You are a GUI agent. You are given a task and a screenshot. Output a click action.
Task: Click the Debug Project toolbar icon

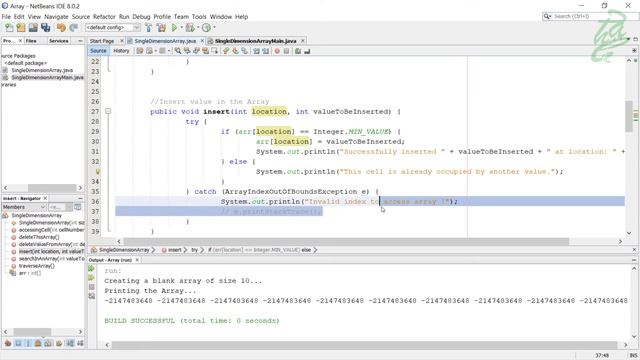pos(190,28)
